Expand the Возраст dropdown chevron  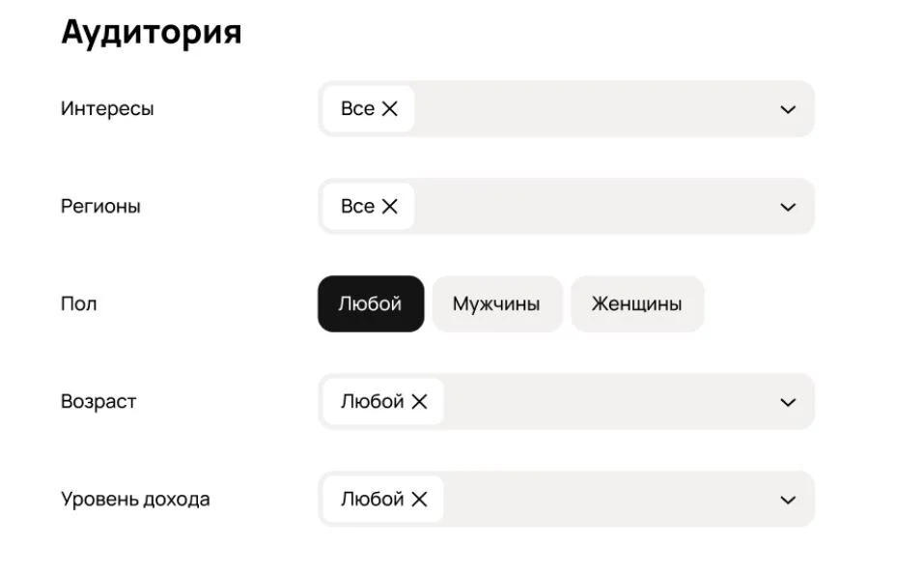point(787,401)
